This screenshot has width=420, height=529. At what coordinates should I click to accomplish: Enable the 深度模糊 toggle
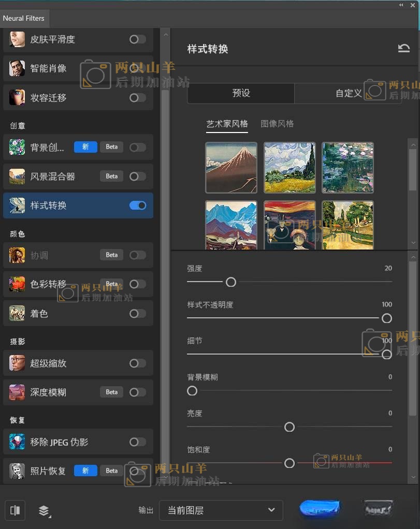[x=138, y=392]
